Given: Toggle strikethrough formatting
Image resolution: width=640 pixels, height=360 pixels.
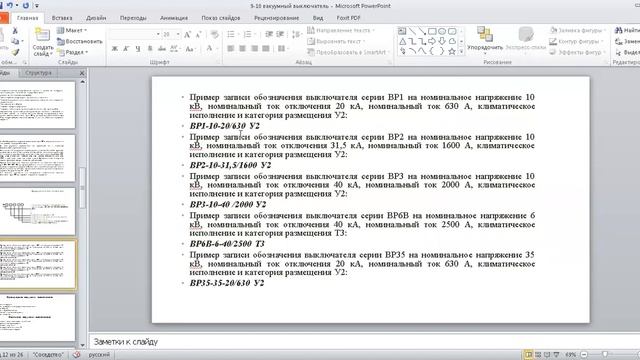Looking at the screenshot, I should pyautogui.click(x=162, y=49).
